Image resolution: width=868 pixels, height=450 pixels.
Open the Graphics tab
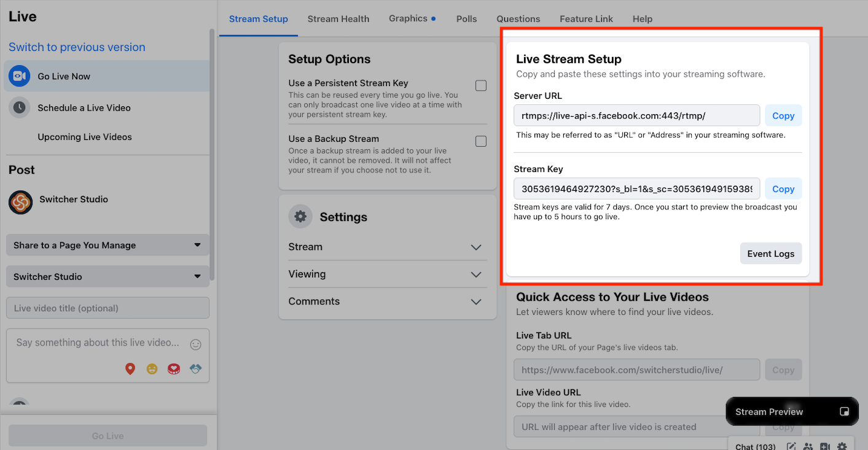[x=412, y=18]
